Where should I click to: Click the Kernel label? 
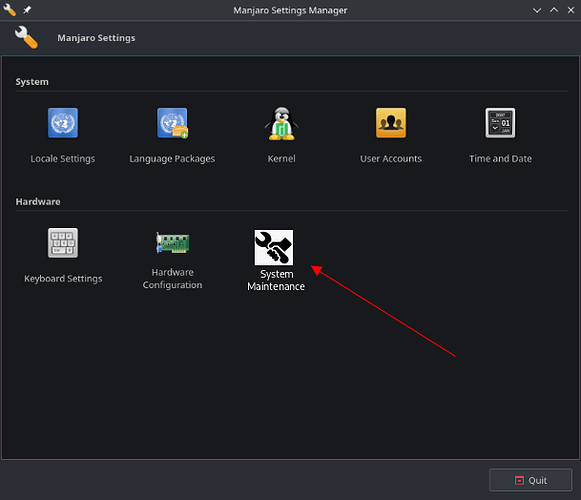click(282, 159)
